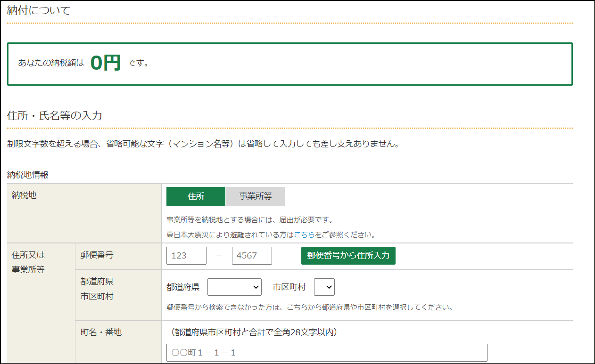Image resolution: width=595 pixels, height=364 pixels.
Task: Click the 全角28文字以内 character limit hint
Action: [254, 332]
